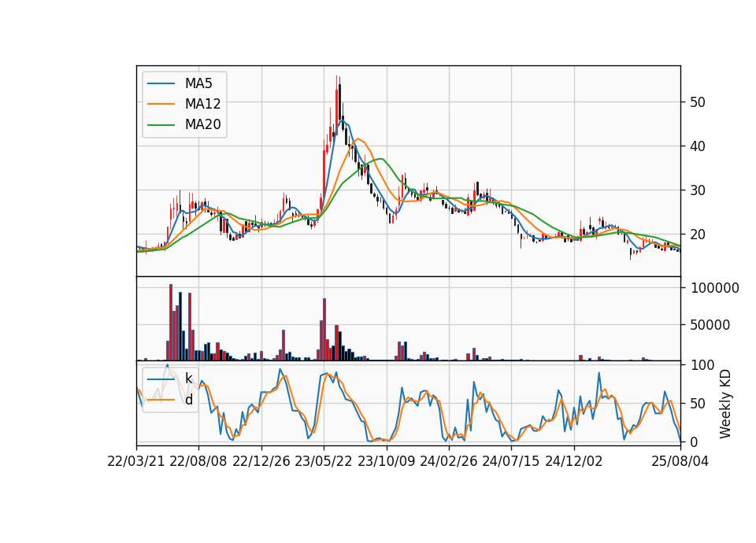Image resolution: width=756 pixels, height=543 pixels.
Task: Click the 24/02/26 date axis label
Action: [x=448, y=461]
